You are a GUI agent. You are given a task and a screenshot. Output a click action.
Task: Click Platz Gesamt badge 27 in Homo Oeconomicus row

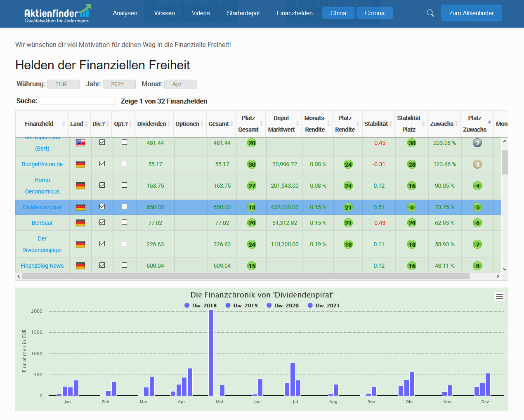tap(252, 186)
